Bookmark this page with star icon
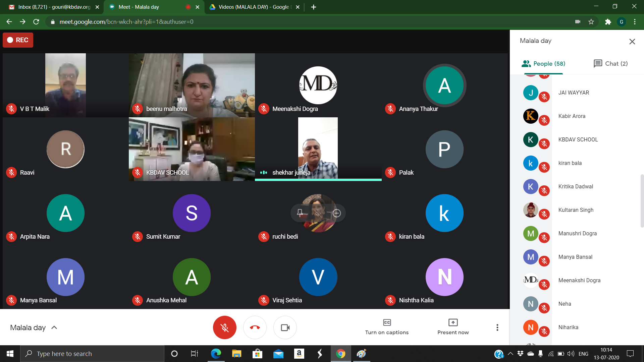Image resolution: width=644 pixels, height=362 pixels. click(591, 22)
